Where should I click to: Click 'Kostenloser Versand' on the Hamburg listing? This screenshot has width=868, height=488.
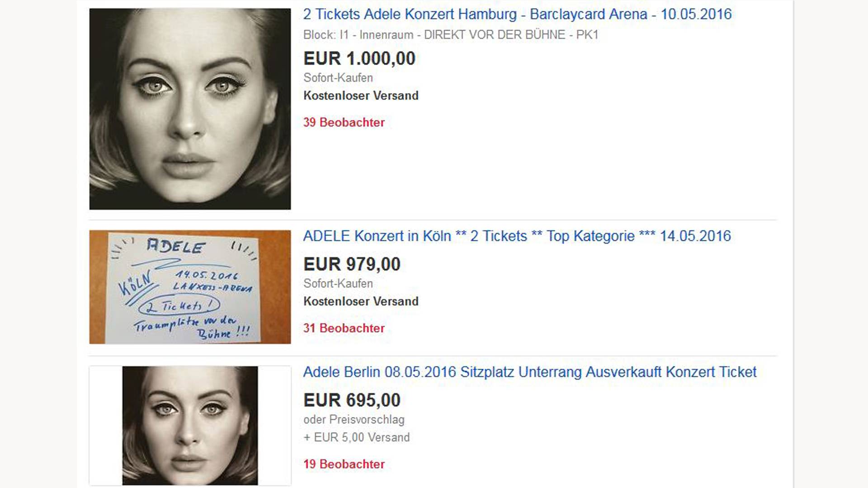pos(361,96)
